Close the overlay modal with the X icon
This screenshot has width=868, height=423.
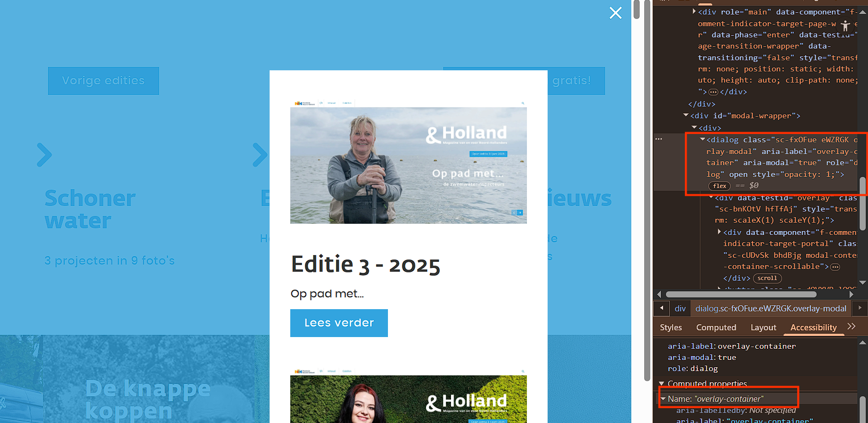615,13
